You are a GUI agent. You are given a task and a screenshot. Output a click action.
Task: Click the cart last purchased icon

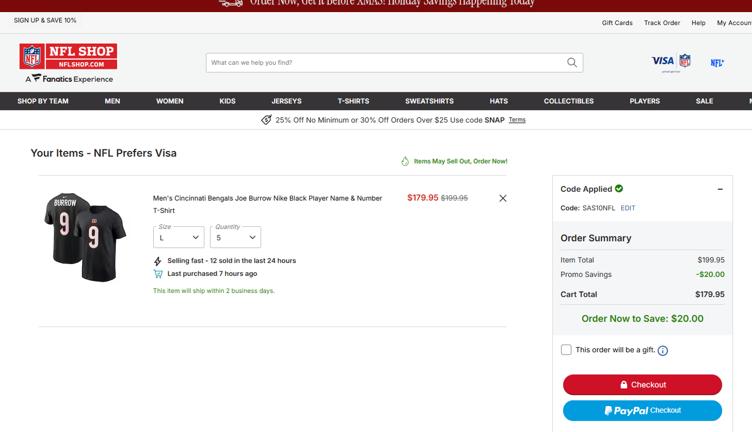coord(158,274)
